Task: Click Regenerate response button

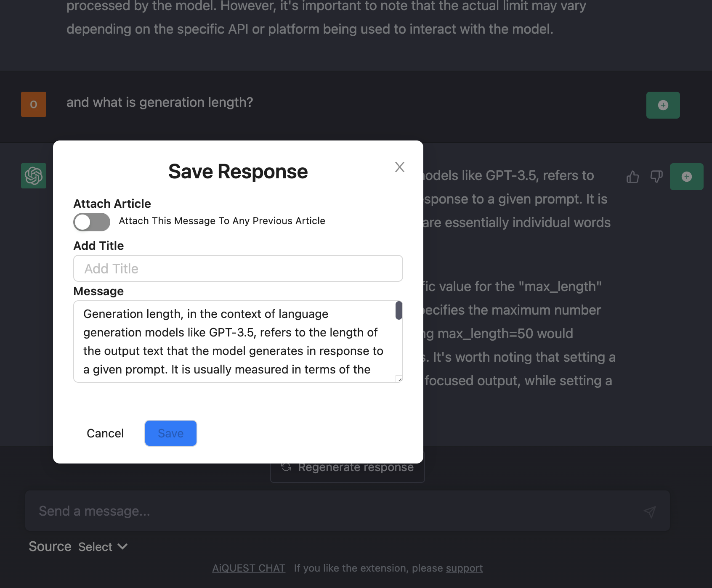Action: (348, 467)
